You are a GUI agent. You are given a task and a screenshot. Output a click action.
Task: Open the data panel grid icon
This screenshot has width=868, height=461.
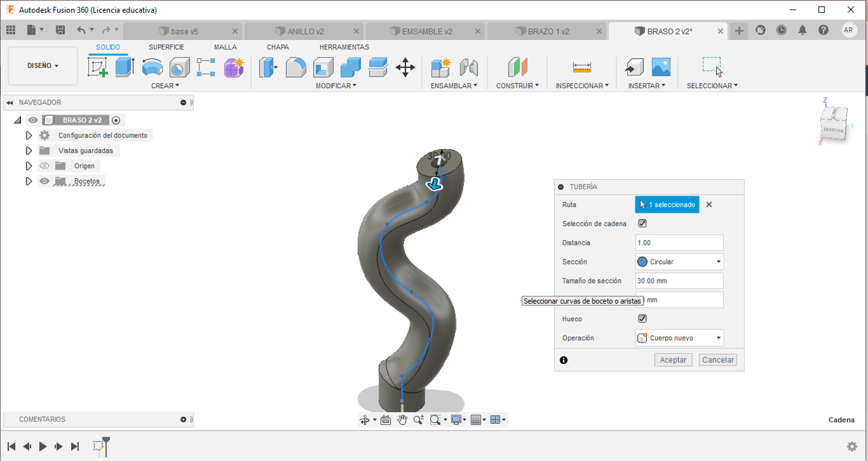(11, 31)
